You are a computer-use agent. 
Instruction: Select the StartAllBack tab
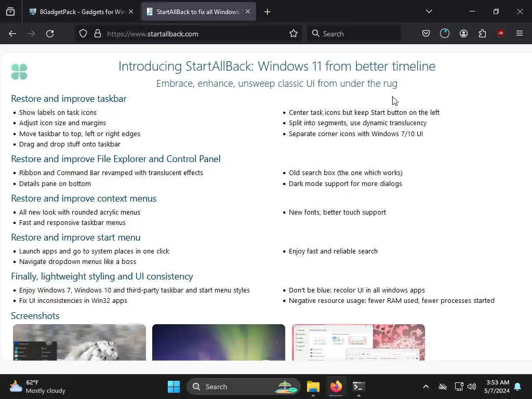198,12
